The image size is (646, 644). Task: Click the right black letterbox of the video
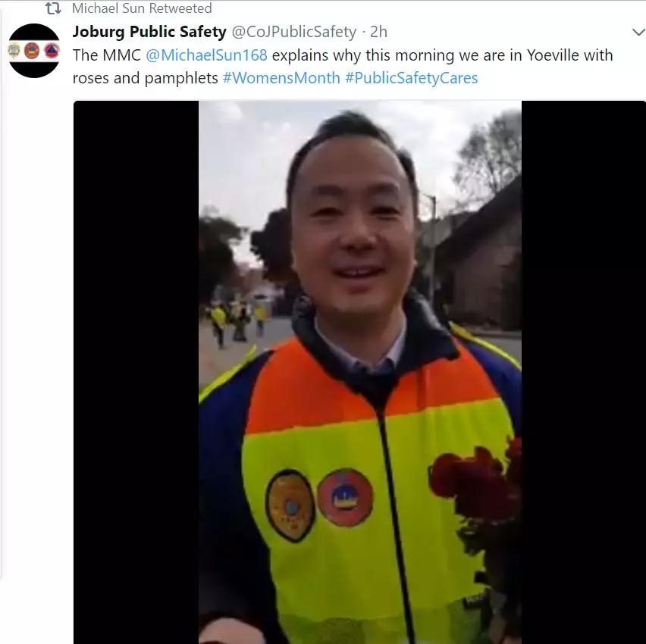(x=583, y=372)
